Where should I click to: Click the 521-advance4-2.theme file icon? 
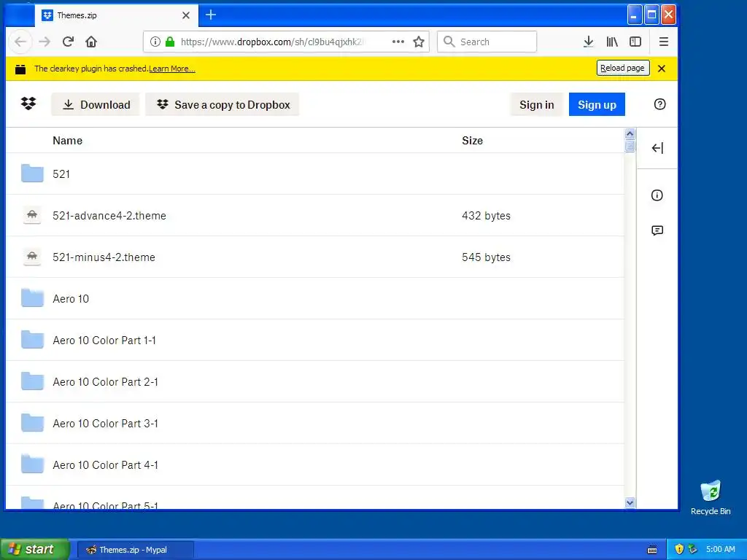(32, 215)
